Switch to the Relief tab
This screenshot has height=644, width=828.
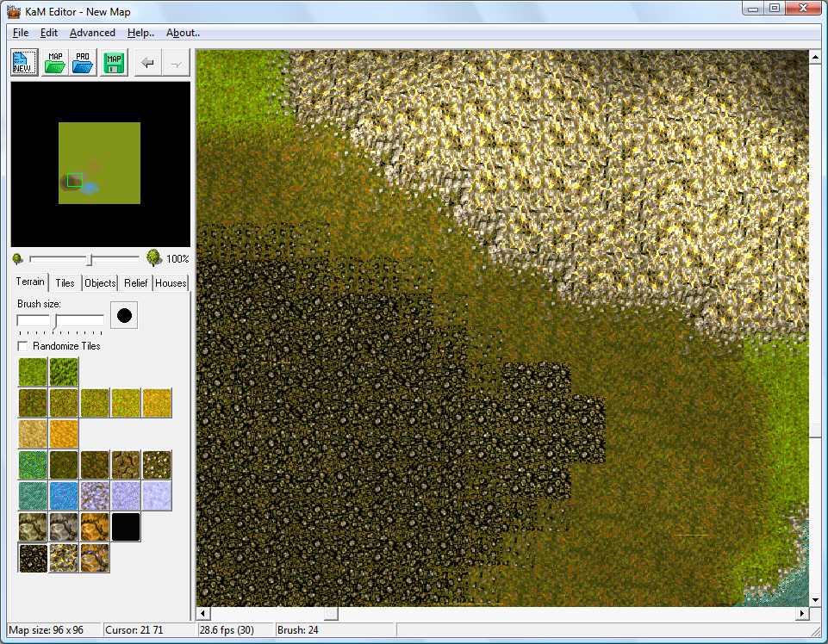point(136,283)
